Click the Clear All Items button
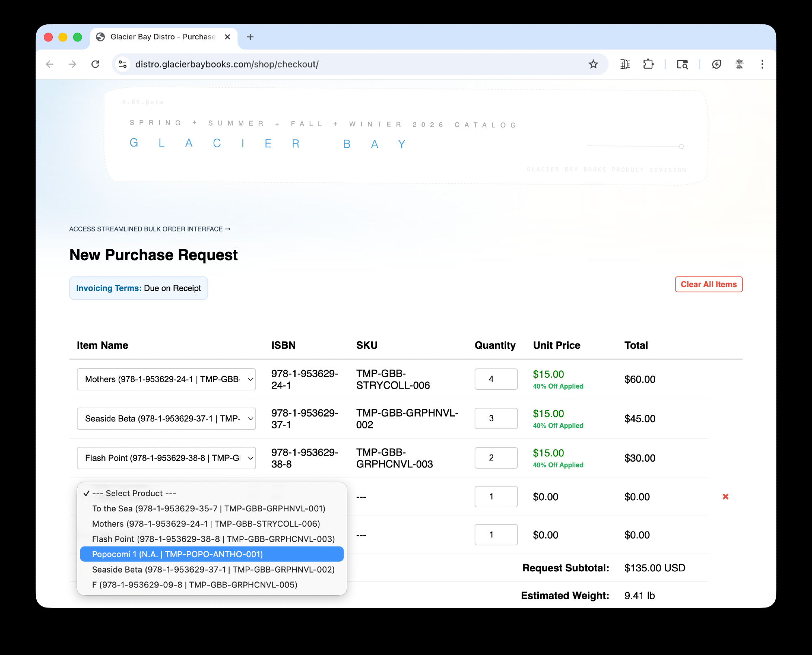This screenshot has height=655, width=812. point(708,284)
